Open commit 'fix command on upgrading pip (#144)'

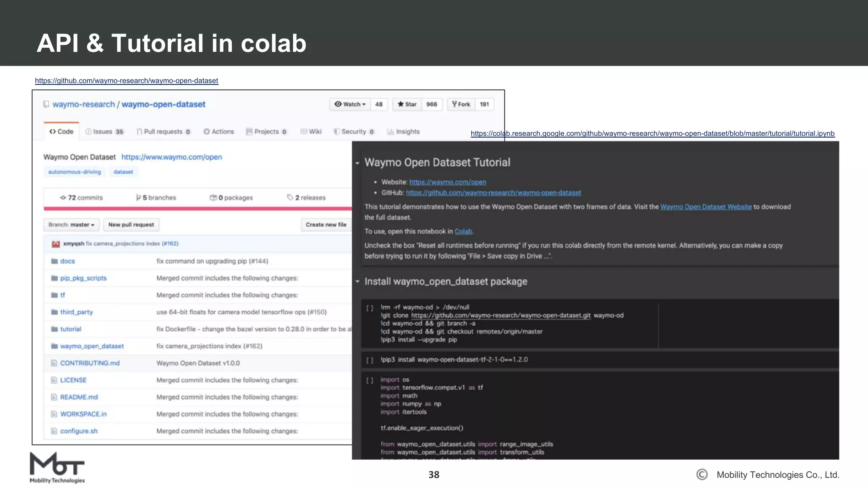(x=212, y=261)
